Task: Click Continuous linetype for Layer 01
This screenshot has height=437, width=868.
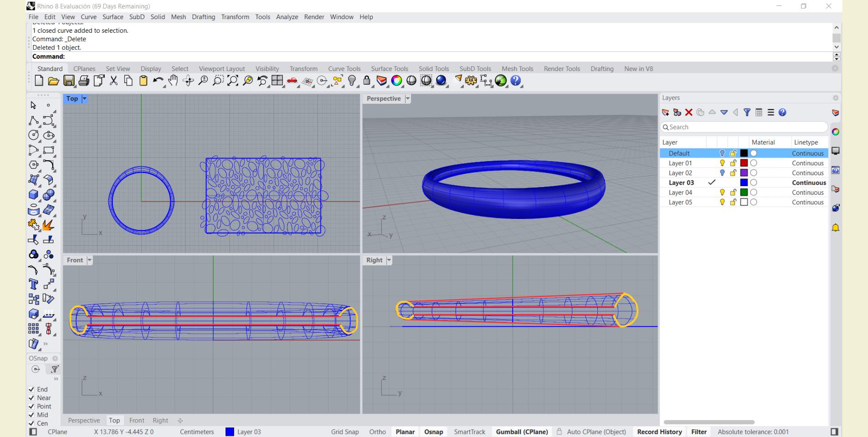Action: 807,163
